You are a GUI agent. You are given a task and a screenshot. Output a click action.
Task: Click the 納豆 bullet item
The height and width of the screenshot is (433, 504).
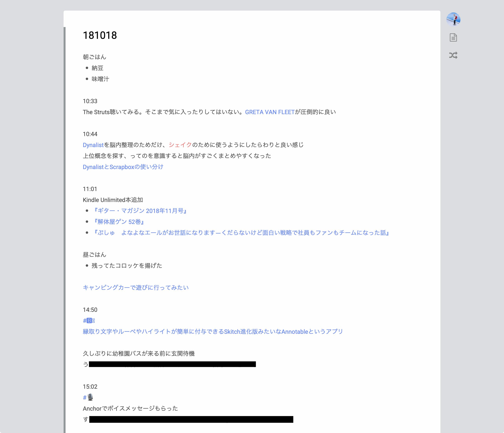point(98,68)
